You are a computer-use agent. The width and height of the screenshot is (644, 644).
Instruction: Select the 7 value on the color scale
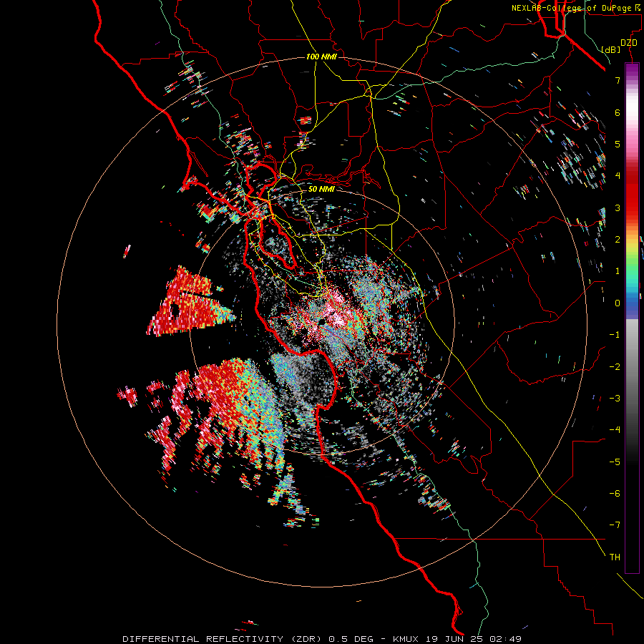point(618,80)
